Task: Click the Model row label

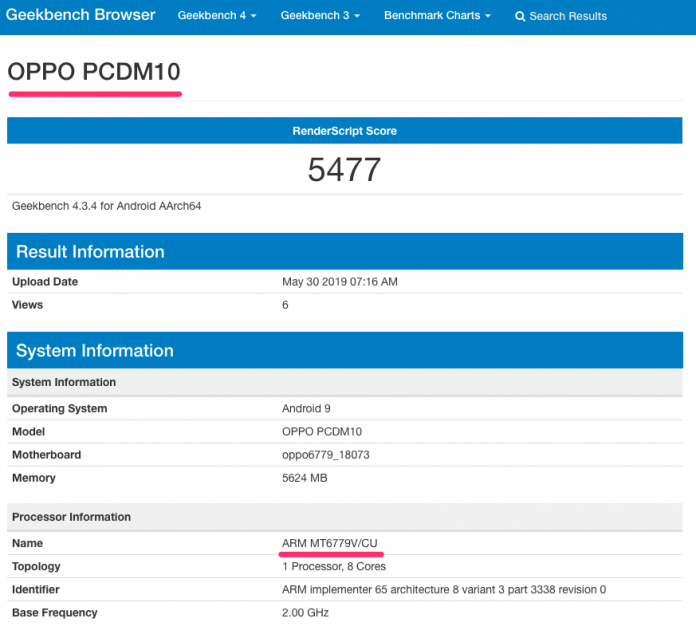Action: point(28,432)
